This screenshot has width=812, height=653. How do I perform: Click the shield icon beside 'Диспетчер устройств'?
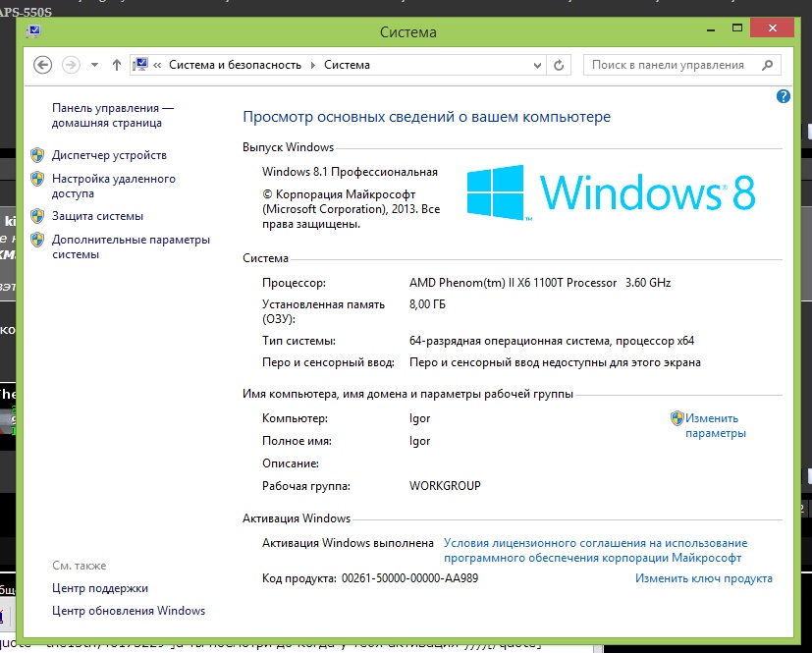[x=37, y=155]
